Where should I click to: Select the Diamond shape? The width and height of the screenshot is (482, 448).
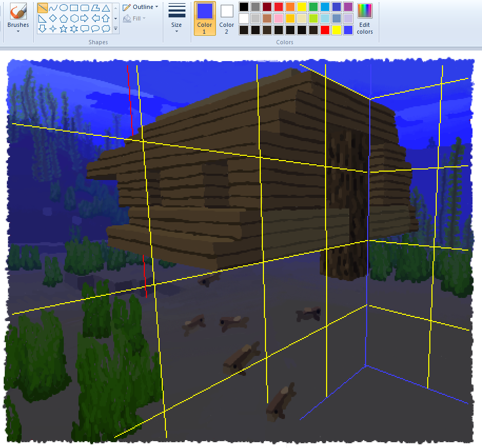[x=53, y=18]
